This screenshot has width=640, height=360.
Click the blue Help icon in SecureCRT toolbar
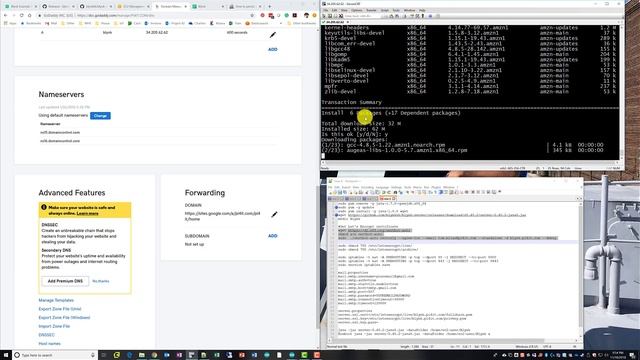click(x=430, y=16)
